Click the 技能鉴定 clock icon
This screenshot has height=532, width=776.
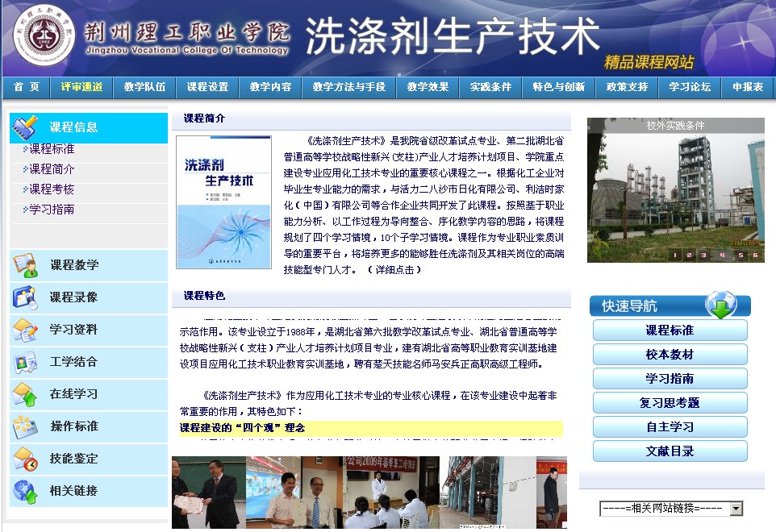[x=25, y=459]
